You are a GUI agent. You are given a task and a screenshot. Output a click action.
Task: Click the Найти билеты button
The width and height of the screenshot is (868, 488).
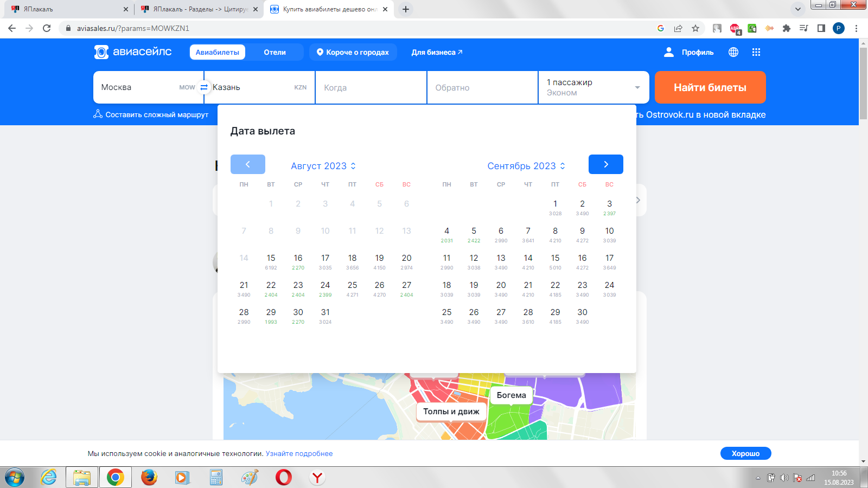710,87
